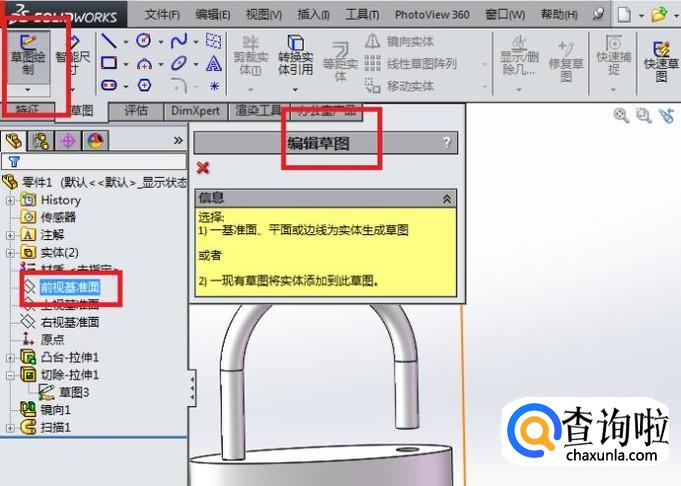681x486 pixels.
Task: Click Quick Snaps (快速捕捉) tool
Action: (613, 56)
